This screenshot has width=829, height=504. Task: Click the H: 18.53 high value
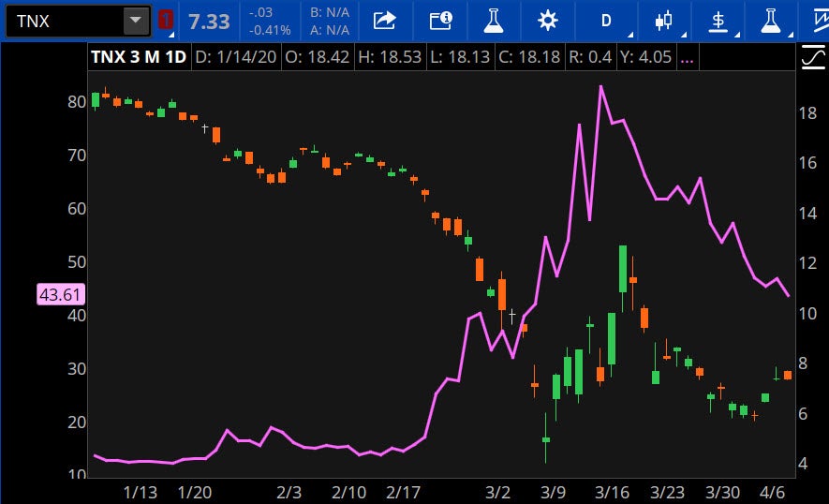390,56
